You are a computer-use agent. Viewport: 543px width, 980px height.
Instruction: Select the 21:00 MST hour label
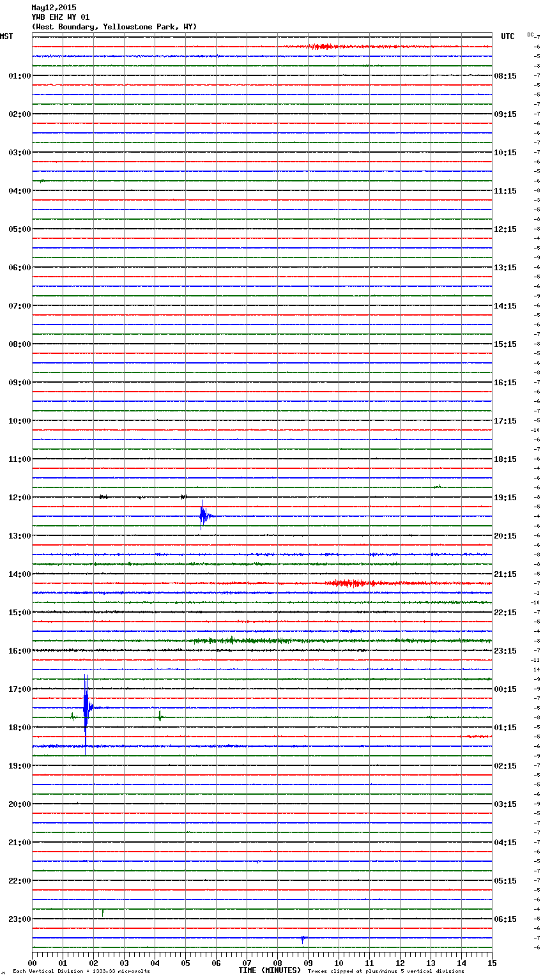[x=19, y=843]
